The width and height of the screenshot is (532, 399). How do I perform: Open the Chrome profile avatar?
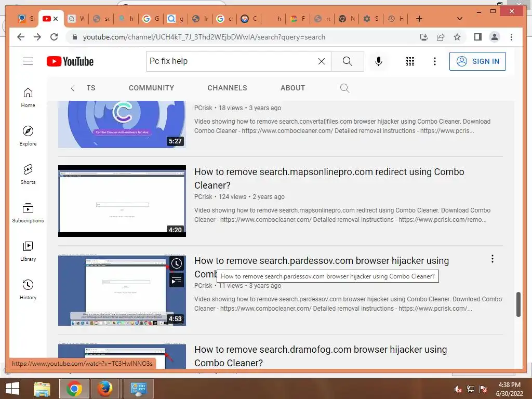pos(495,37)
